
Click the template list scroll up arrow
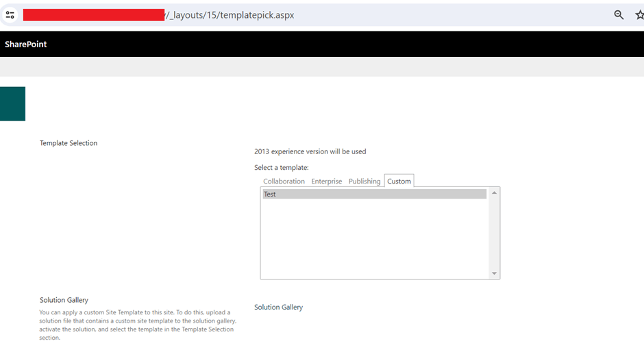tap(494, 192)
